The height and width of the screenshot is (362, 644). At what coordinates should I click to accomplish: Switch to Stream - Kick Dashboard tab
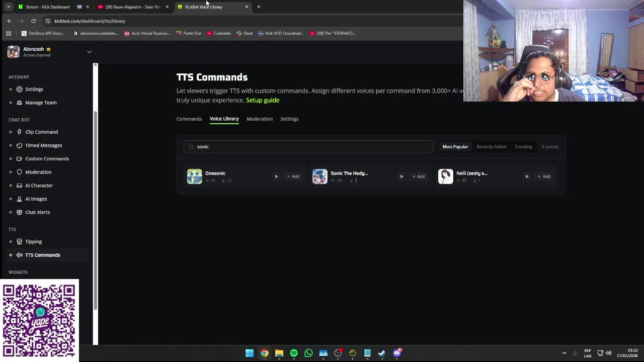[47, 7]
